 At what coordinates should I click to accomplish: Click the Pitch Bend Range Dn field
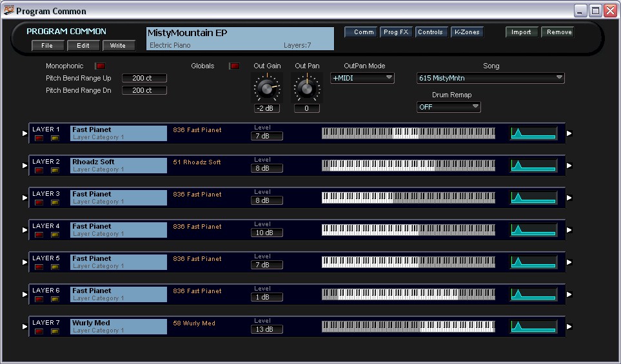pyautogui.click(x=144, y=90)
